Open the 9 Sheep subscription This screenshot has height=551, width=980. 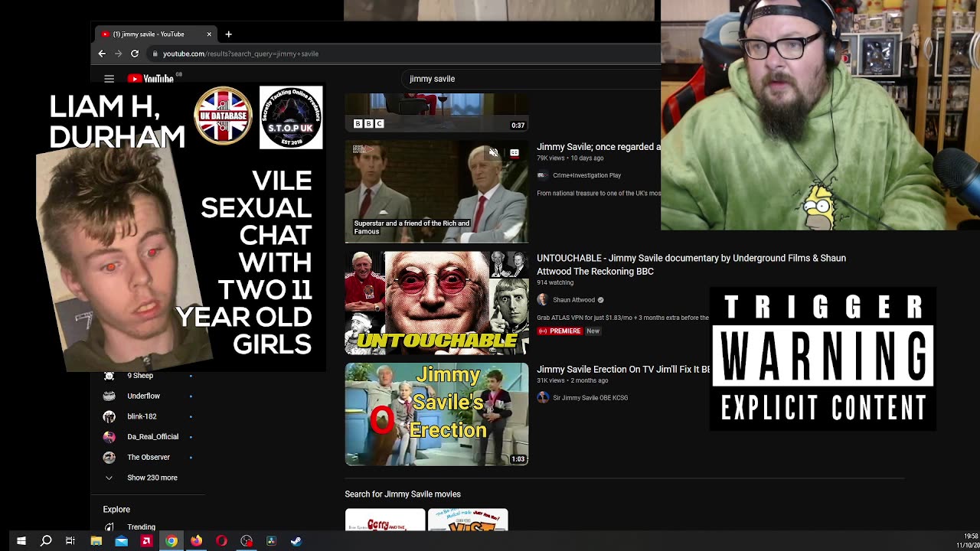[140, 376]
